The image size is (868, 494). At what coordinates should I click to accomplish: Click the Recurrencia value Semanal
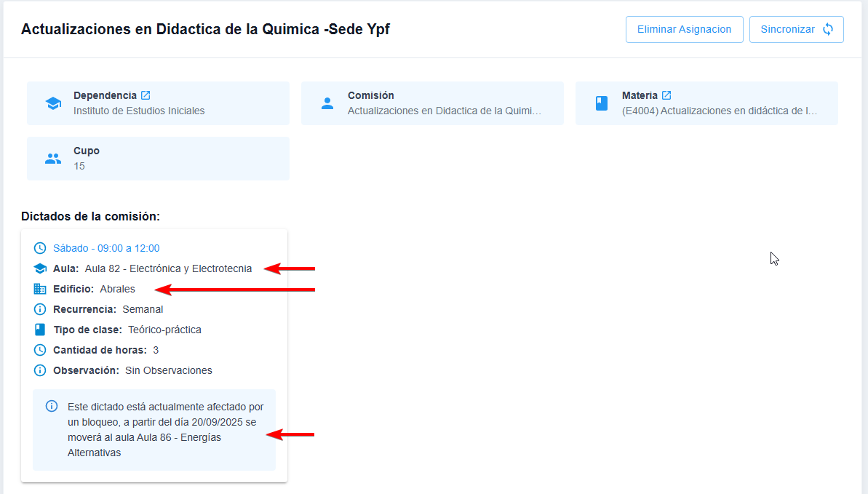(143, 310)
